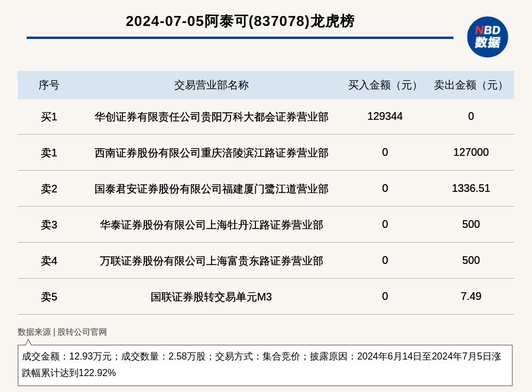
Task: Select the sell amount 7.49
Action: coord(471,296)
